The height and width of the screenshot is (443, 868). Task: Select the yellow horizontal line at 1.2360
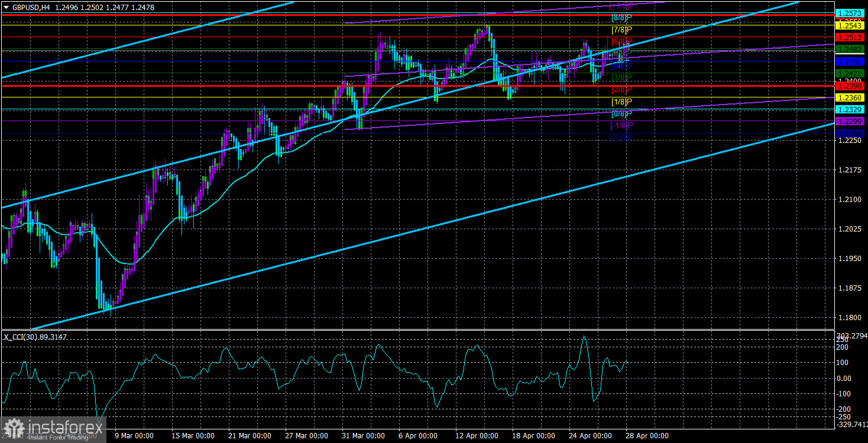coord(417,97)
